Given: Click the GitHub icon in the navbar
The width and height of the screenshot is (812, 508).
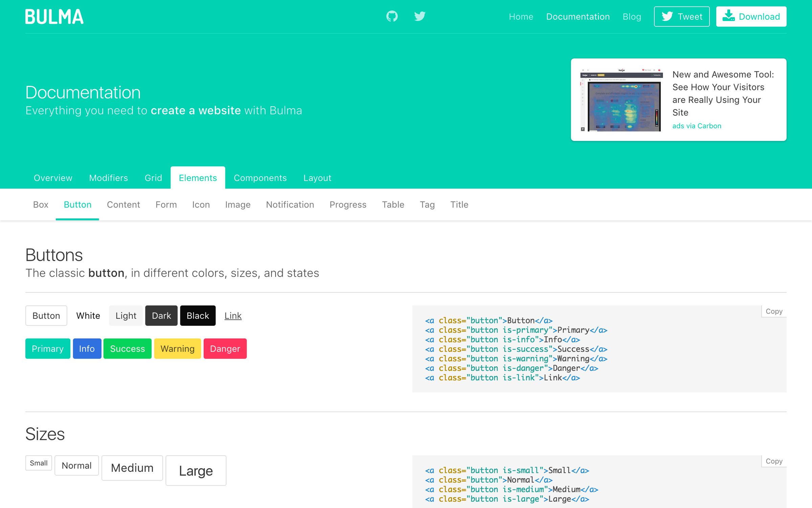Looking at the screenshot, I should 391,16.
